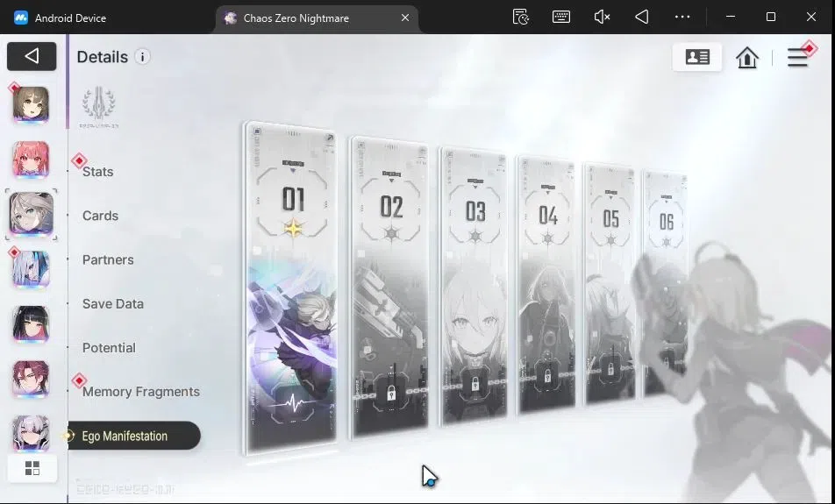835x504 pixels.
Task: Click the lock icon on panel 05
Action: click(610, 369)
